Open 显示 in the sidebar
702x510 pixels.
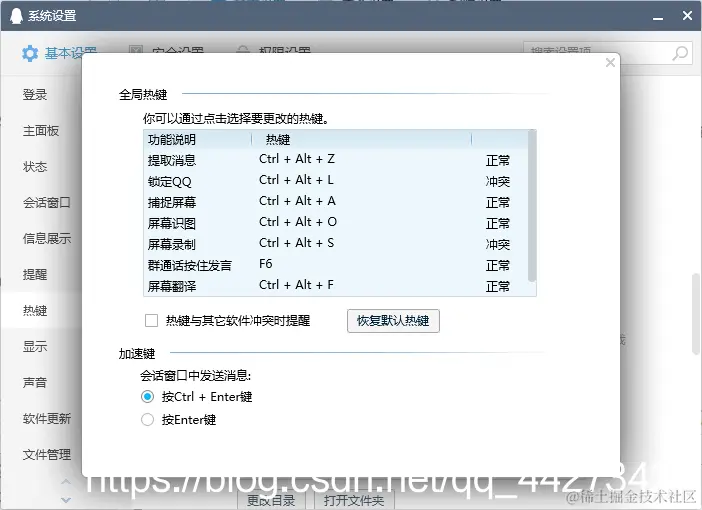[35, 346]
